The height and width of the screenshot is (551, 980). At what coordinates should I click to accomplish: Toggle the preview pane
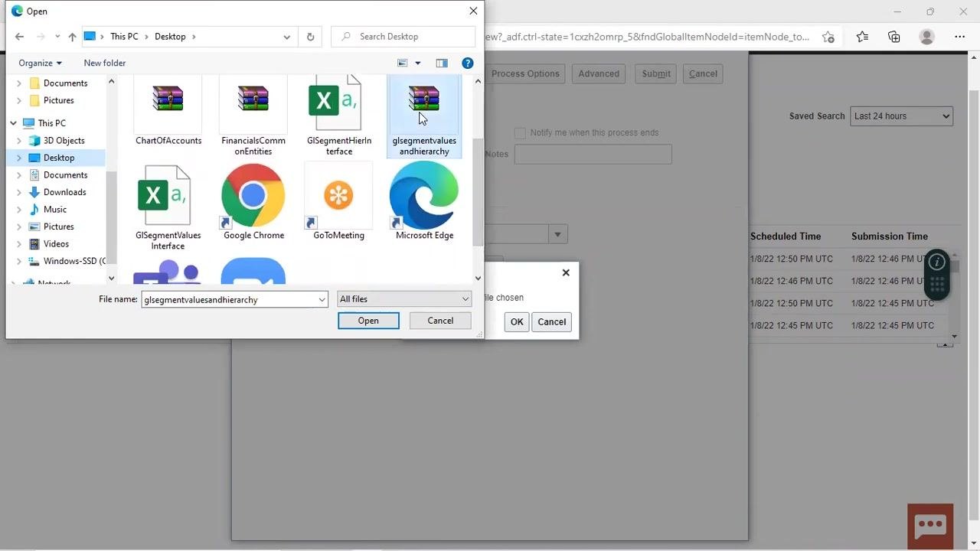tap(442, 63)
